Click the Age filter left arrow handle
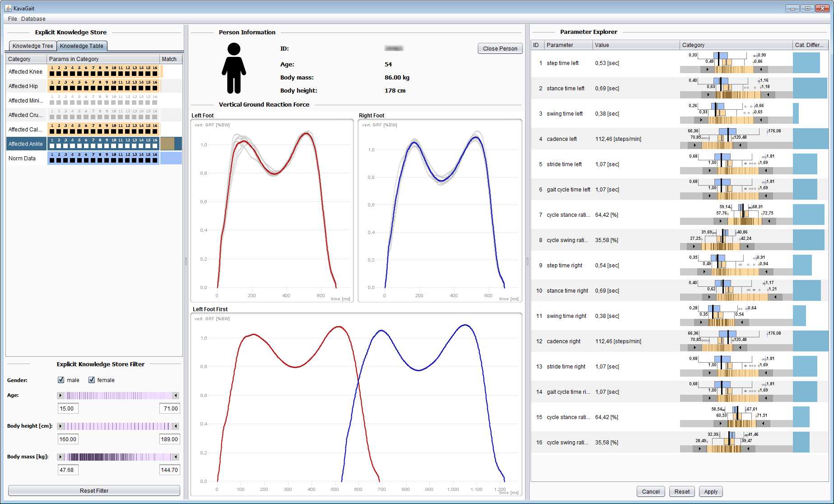834x504 pixels. coord(61,396)
